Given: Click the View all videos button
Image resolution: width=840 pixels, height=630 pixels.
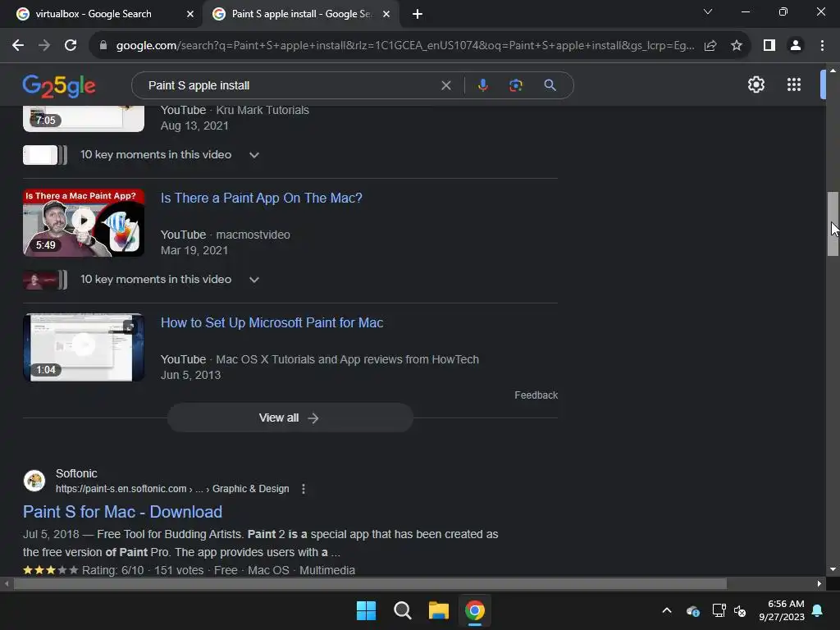Looking at the screenshot, I should coord(290,418).
